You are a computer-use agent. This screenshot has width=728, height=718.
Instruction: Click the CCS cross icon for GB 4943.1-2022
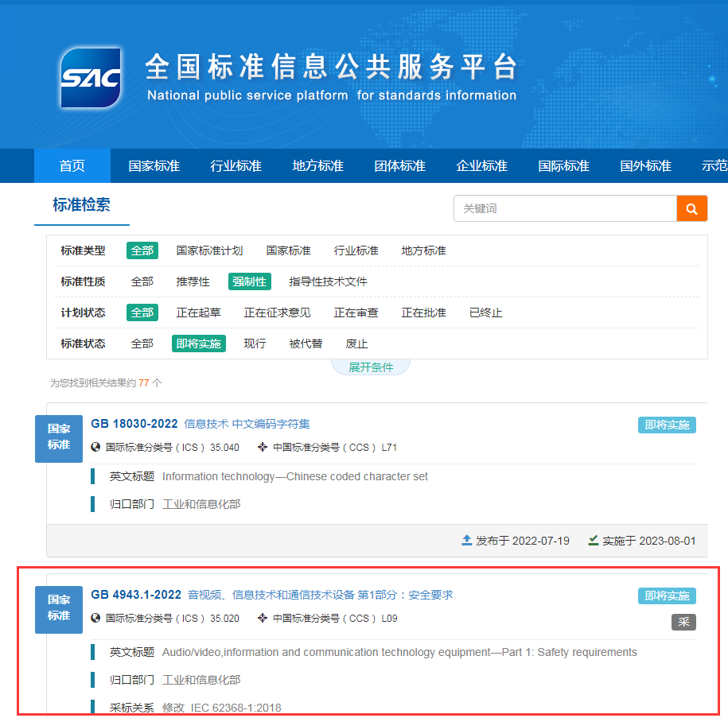point(263,619)
